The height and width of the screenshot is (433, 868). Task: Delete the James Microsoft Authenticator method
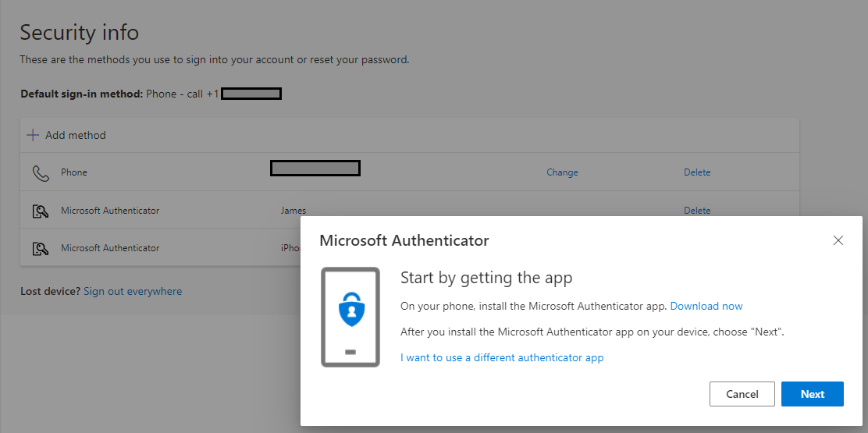(x=697, y=210)
